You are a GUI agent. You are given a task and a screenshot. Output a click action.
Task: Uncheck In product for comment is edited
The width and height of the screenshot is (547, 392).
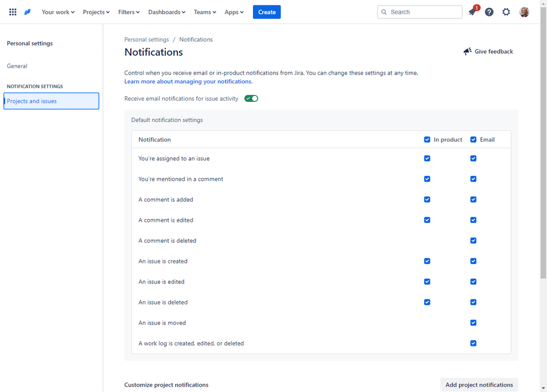point(427,220)
